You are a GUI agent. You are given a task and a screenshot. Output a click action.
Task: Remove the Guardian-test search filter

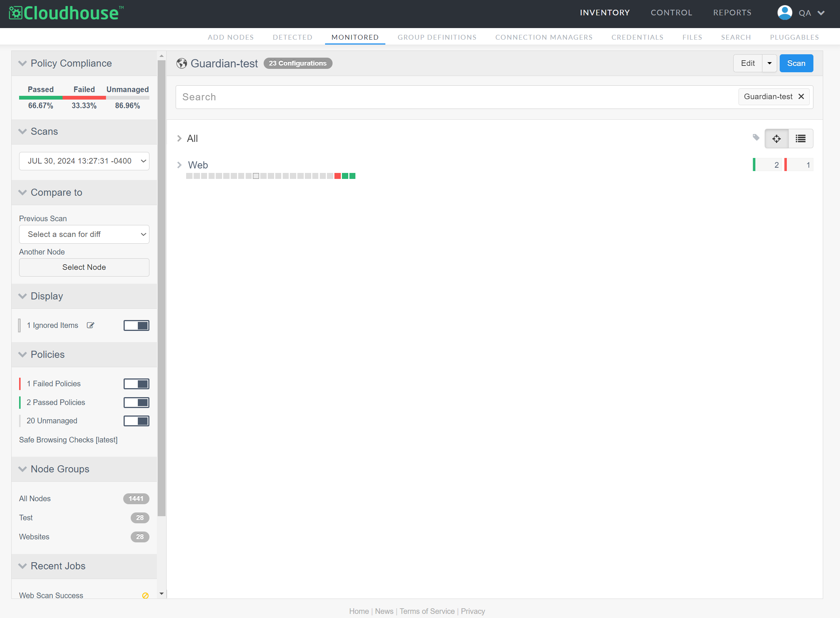801,97
